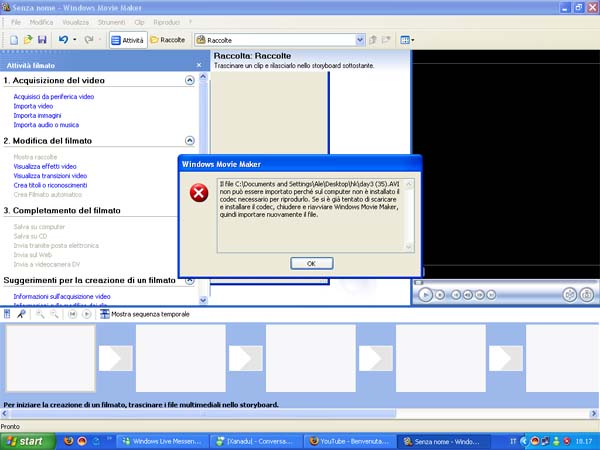Click the new collection folder icon
This screenshot has height=450, width=600.
tap(386, 40)
